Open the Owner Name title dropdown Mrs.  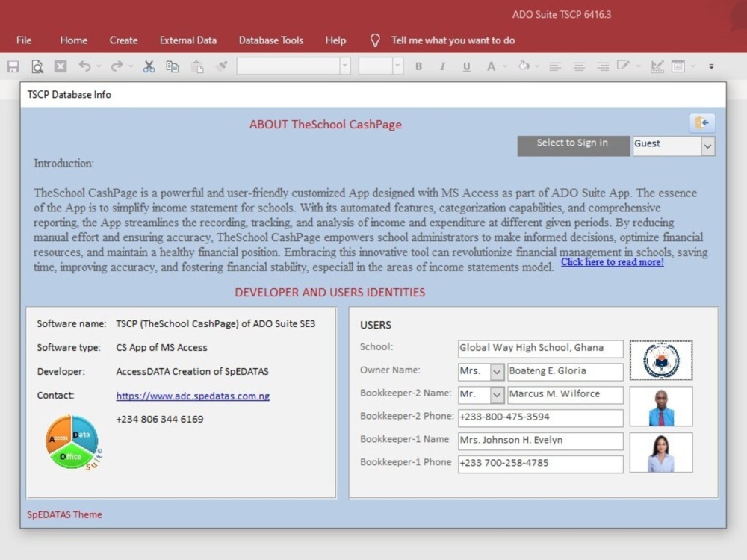click(497, 372)
